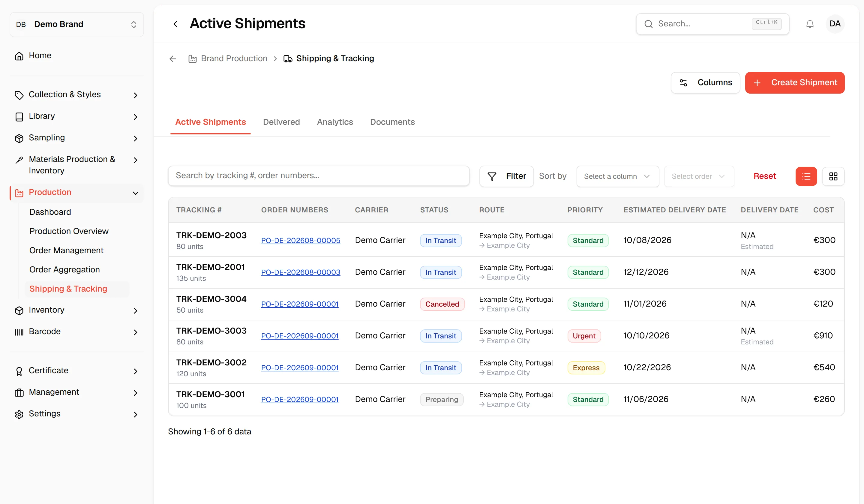Click the DA user avatar
Image resolution: width=864 pixels, height=504 pixels.
click(x=835, y=24)
